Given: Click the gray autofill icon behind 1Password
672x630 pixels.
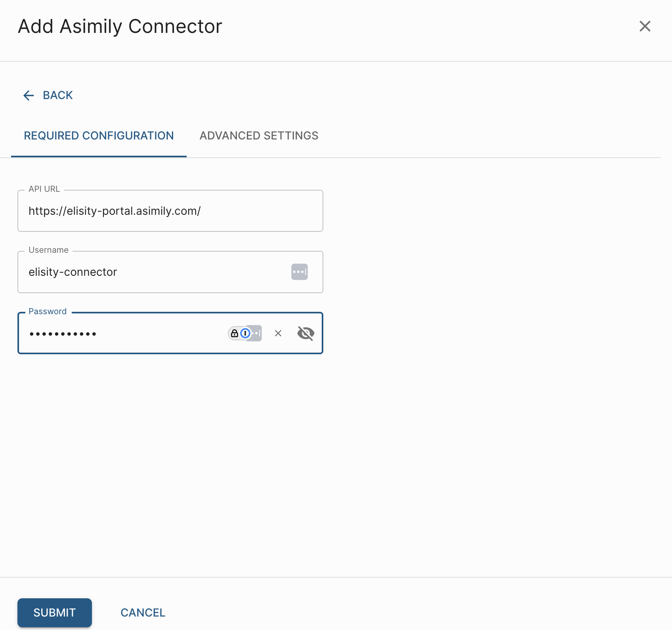Looking at the screenshot, I should point(257,333).
